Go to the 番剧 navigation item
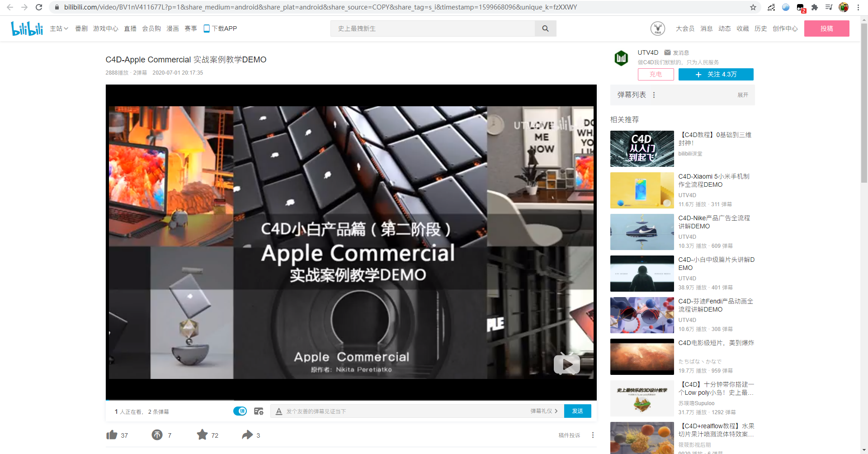Screen dimensions: 868x454 (81, 28)
